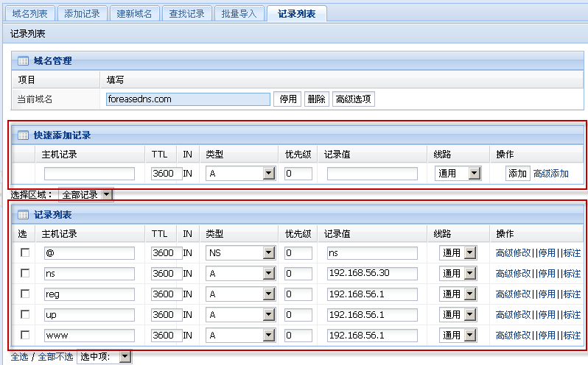Click the 主机记录 input in quick add row
The image size is (588, 365).
[89, 174]
